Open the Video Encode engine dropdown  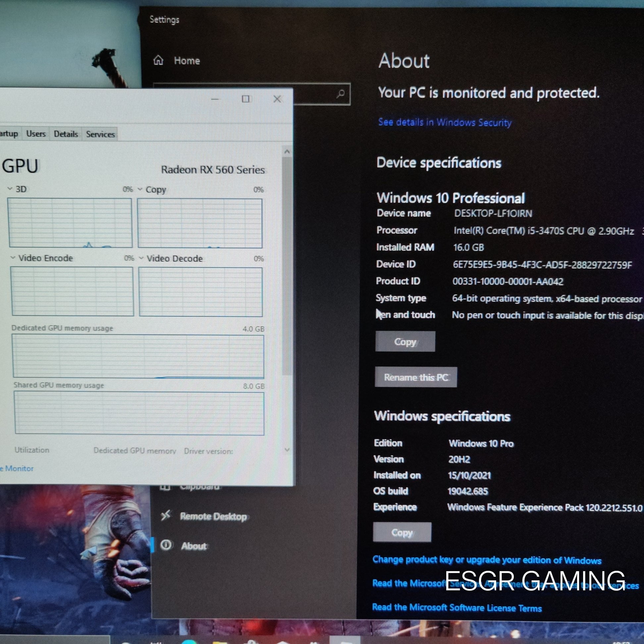point(13,258)
